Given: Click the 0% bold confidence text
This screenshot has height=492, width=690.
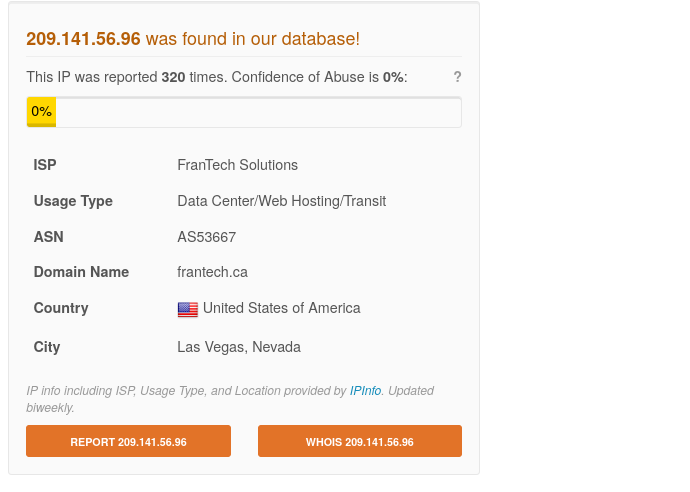Looking at the screenshot, I should (393, 77).
